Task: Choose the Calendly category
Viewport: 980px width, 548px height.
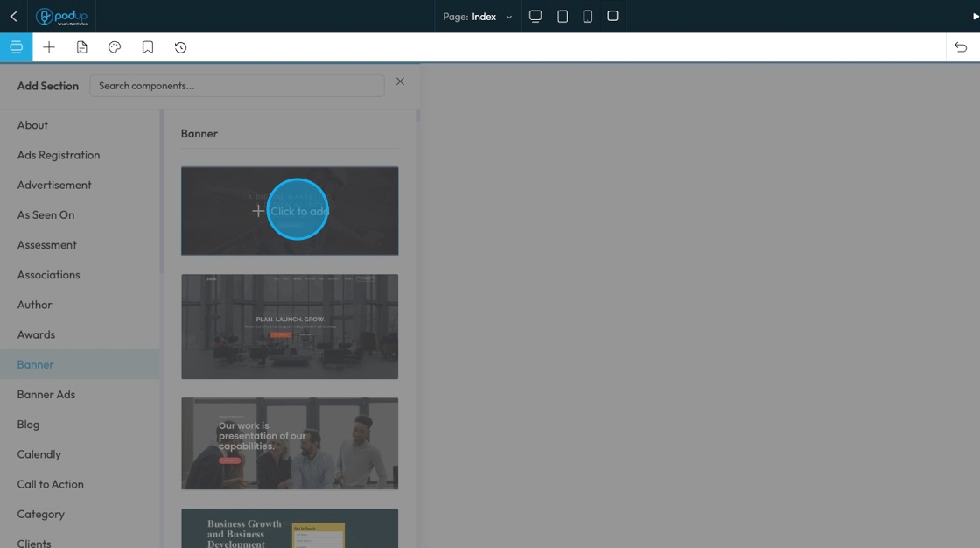Action: pyautogui.click(x=38, y=455)
